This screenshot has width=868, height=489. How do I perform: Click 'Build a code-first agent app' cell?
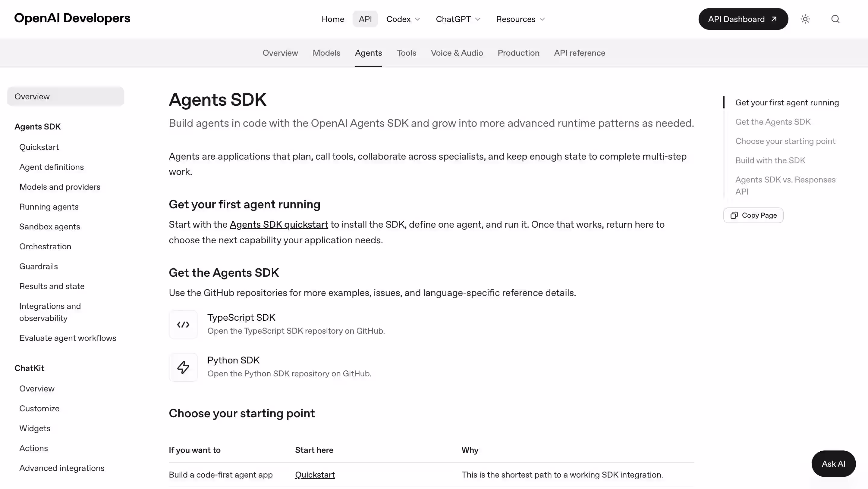pos(220,475)
